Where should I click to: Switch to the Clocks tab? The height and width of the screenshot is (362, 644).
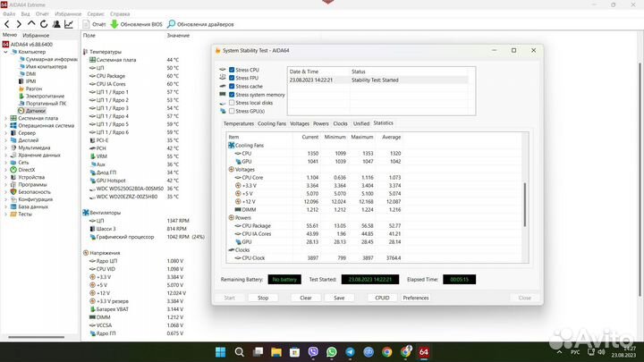click(x=341, y=123)
